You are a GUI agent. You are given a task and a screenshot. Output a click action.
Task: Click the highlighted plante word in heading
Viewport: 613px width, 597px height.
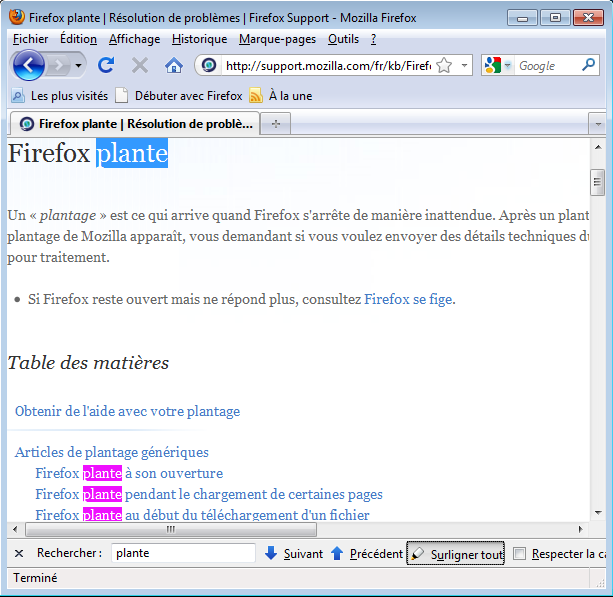click(x=132, y=153)
